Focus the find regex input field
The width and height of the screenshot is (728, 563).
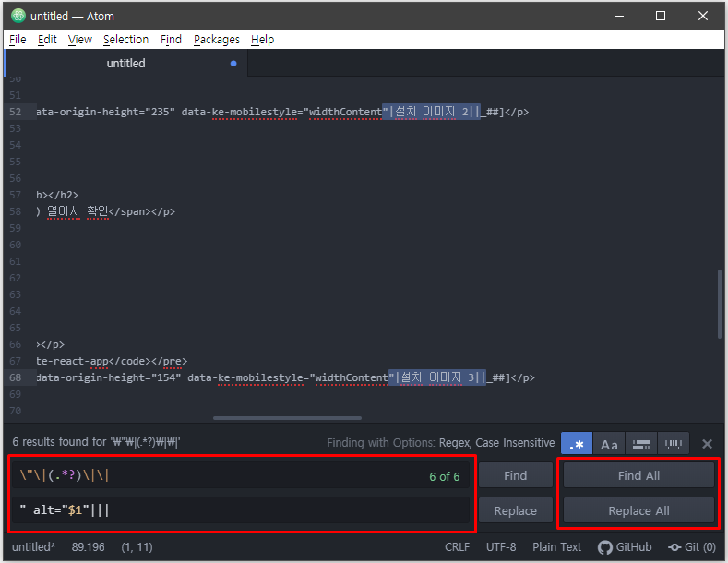pos(241,475)
